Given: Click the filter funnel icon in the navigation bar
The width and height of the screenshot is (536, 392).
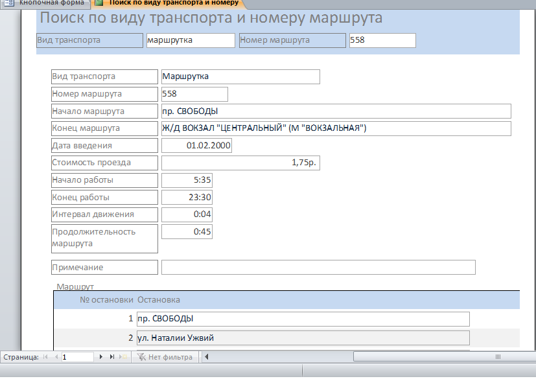Looking at the screenshot, I should click(x=141, y=357).
